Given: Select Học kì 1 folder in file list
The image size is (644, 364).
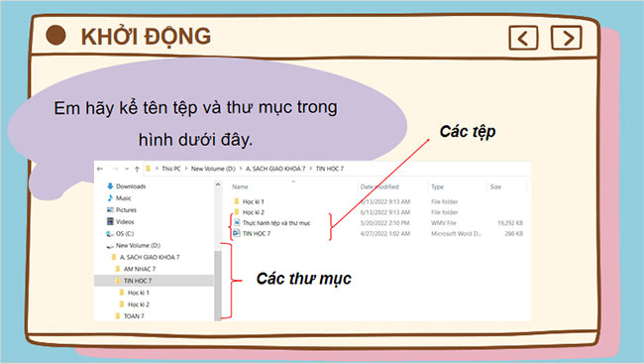Looking at the screenshot, I should 253,201.
